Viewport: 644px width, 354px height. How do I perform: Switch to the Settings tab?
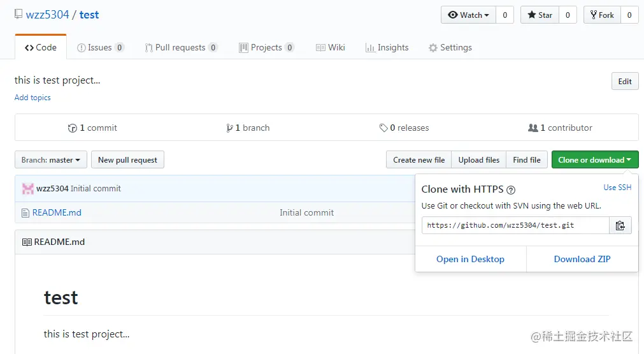450,47
